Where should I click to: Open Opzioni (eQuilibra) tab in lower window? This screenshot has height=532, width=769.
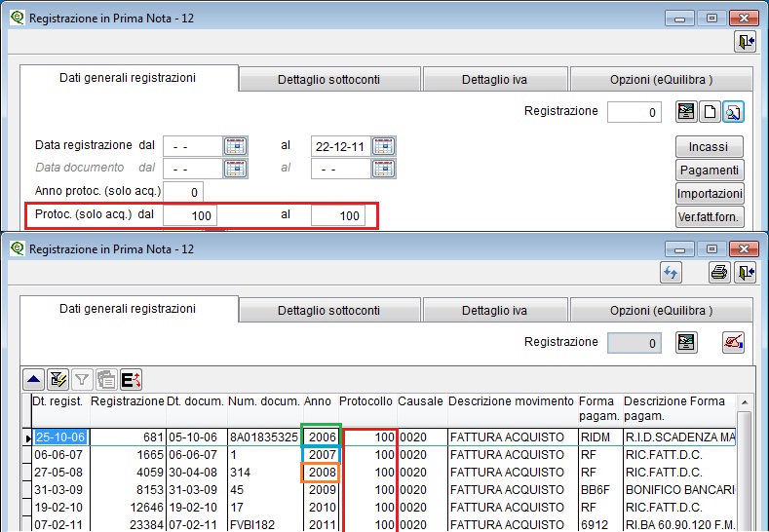point(661,311)
